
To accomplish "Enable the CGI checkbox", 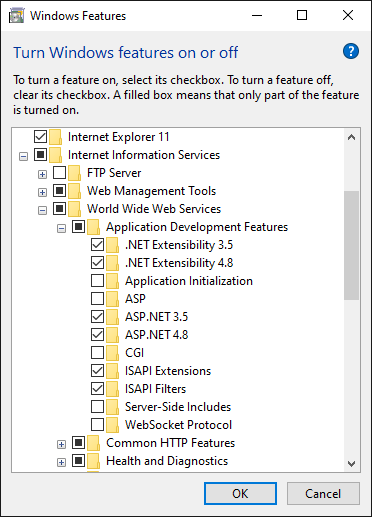I will click(97, 352).
